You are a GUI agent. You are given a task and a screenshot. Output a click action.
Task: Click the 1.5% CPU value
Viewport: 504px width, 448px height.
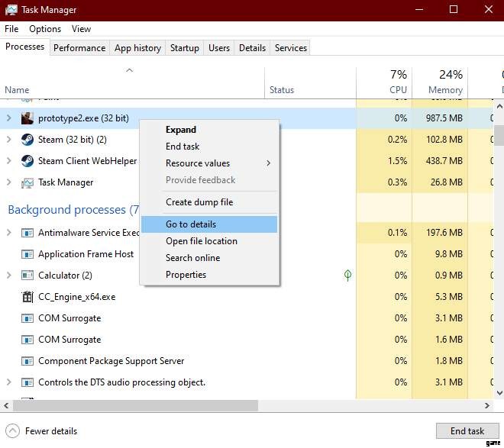tap(398, 161)
